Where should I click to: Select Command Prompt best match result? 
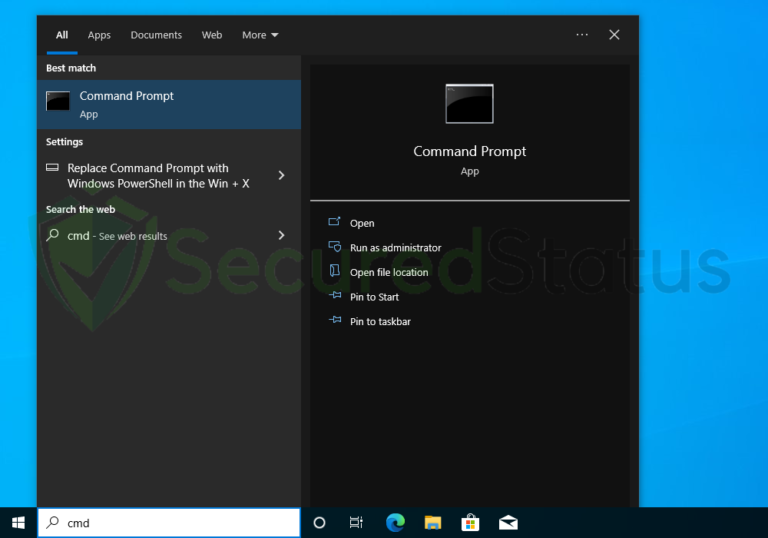pos(169,104)
